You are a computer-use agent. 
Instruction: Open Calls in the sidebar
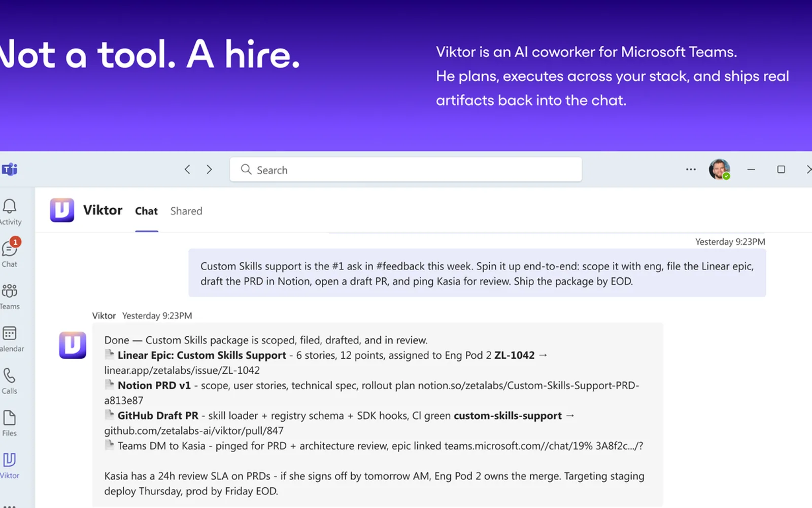pyautogui.click(x=10, y=381)
